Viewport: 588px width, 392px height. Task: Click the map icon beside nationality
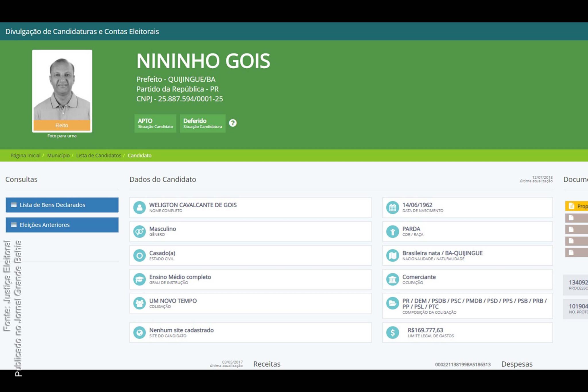click(392, 255)
